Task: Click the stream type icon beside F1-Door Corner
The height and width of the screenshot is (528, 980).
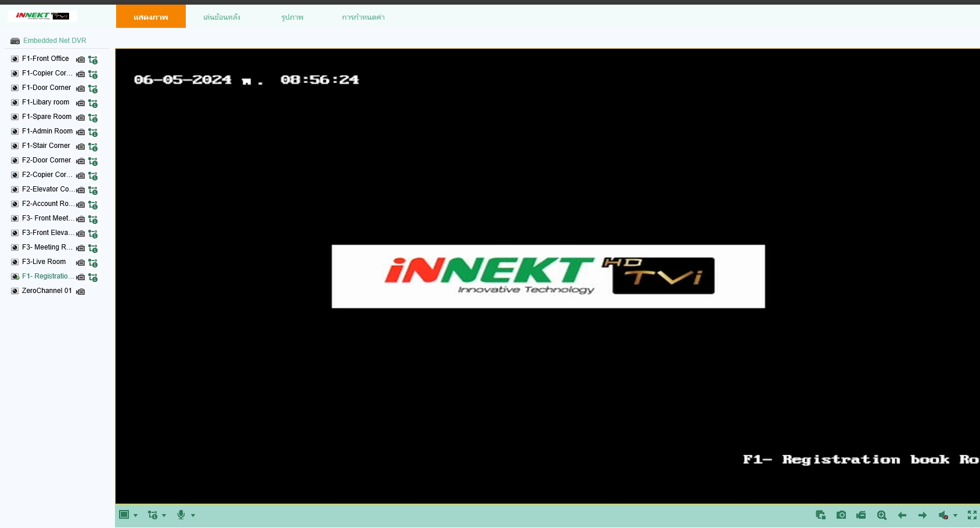Action: (x=93, y=89)
